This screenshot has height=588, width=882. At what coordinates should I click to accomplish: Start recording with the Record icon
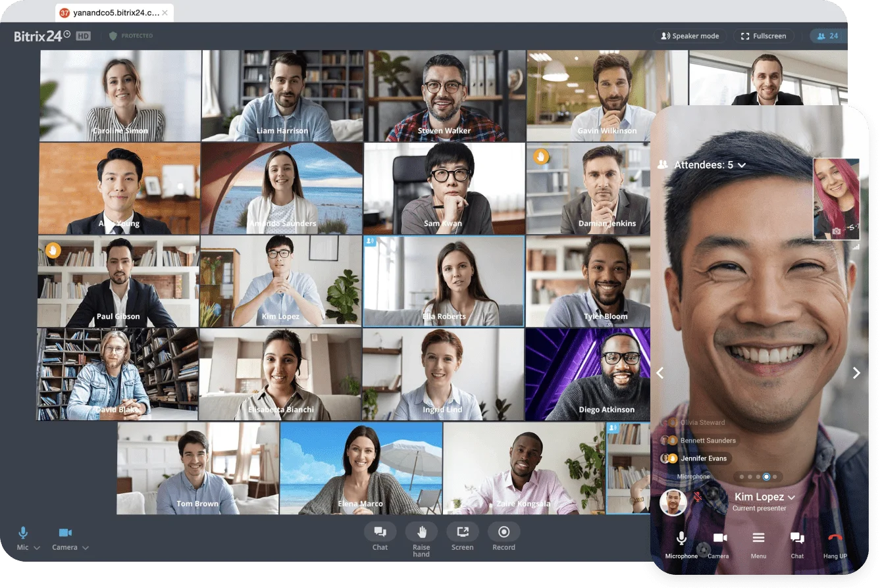pos(504,533)
